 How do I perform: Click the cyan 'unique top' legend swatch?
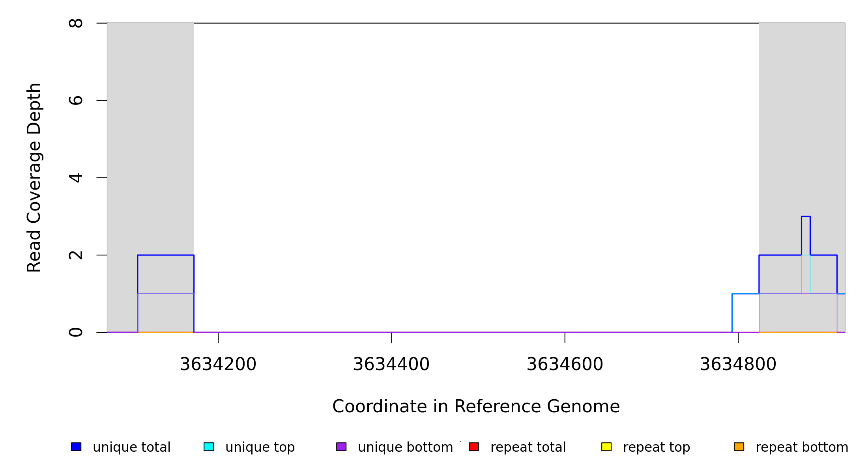pyautogui.click(x=209, y=447)
